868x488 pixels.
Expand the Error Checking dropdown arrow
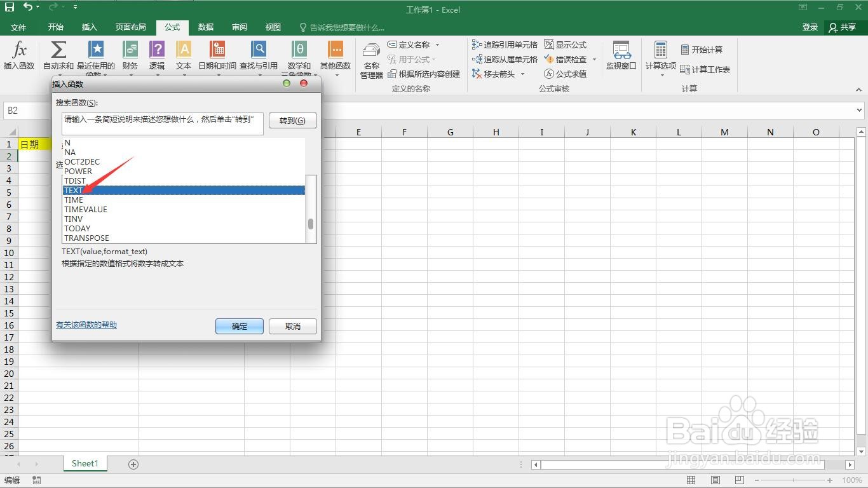(595, 59)
